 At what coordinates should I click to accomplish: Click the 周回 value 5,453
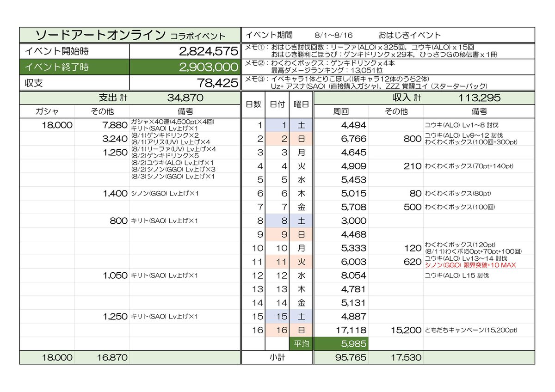point(353,180)
